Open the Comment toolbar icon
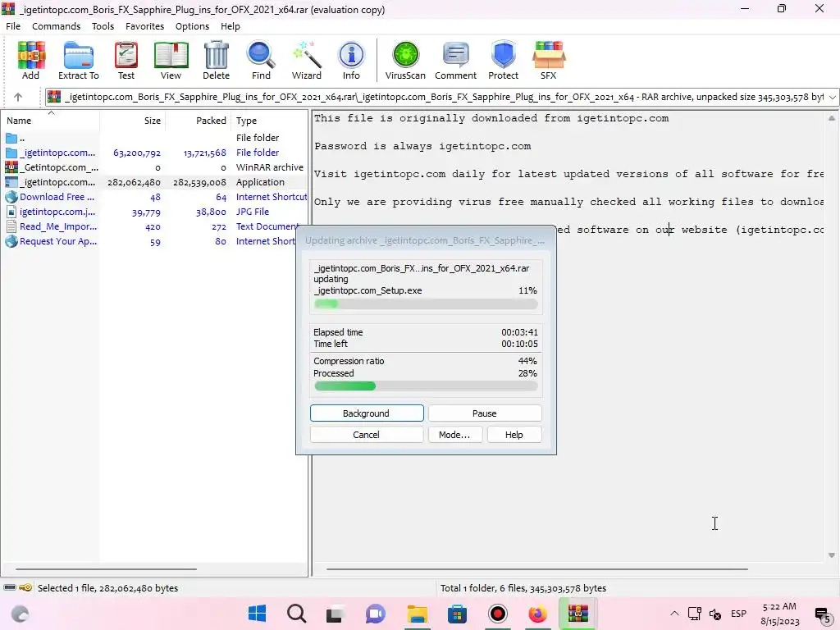Screen dimensions: 840x630 pos(455,61)
